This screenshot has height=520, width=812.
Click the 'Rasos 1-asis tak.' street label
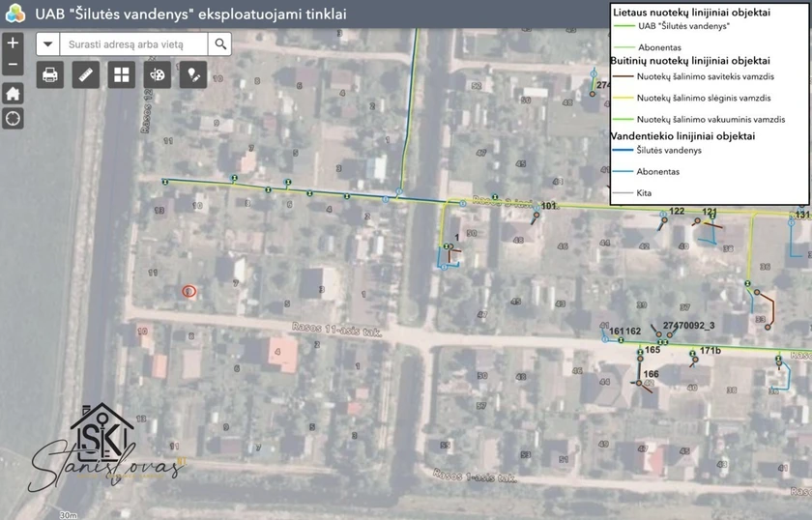475,476
